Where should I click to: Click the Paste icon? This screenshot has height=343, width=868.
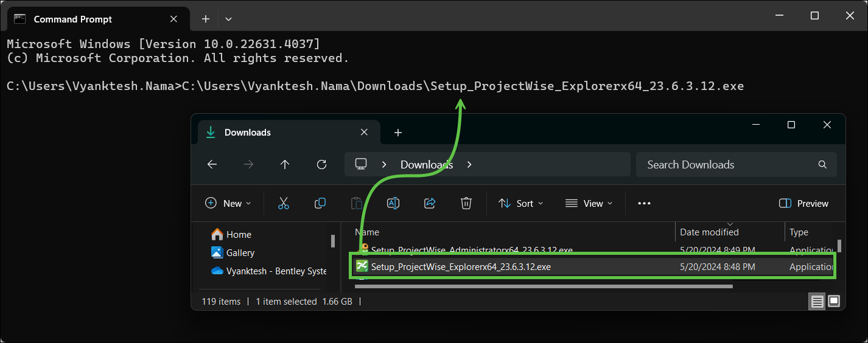click(x=357, y=203)
